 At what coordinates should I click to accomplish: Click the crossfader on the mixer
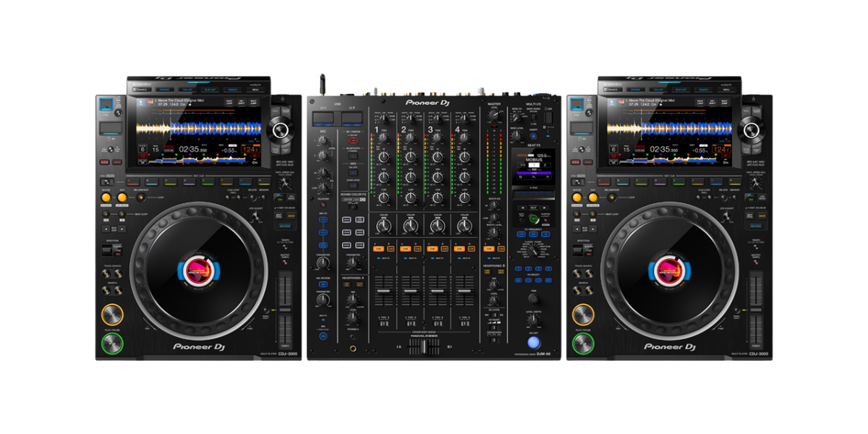[x=424, y=348]
